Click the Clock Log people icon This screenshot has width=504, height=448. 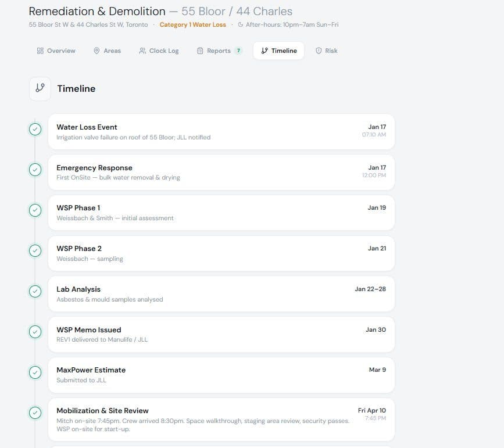(x=142, y=51)
